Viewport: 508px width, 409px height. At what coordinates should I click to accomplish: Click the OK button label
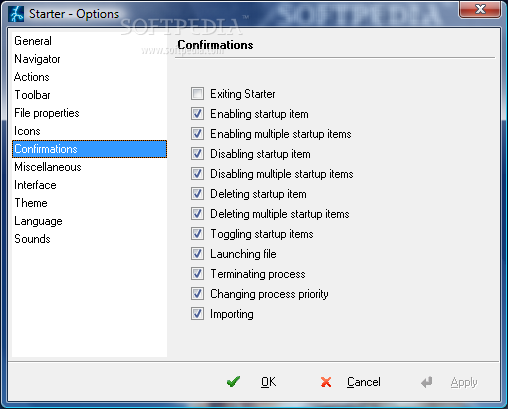click(268, 382)
